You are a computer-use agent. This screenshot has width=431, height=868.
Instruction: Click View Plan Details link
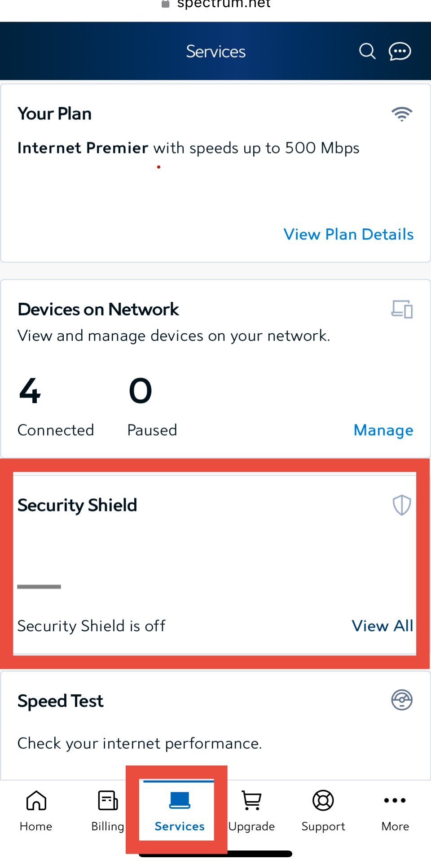[348, 234]
